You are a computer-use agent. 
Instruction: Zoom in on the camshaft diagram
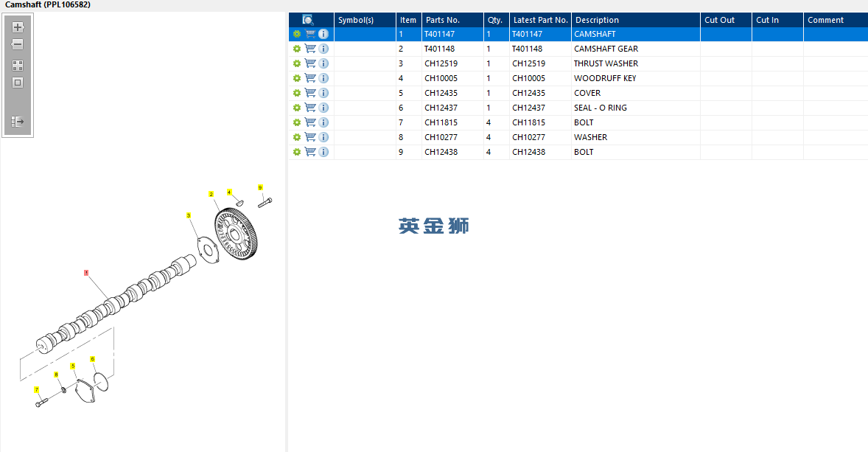point(18,27)
